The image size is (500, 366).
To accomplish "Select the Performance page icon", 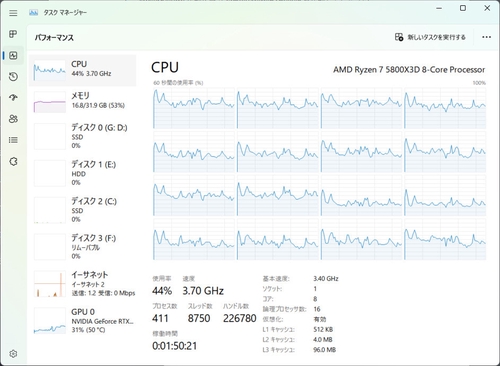I will [x=13, y=55].
